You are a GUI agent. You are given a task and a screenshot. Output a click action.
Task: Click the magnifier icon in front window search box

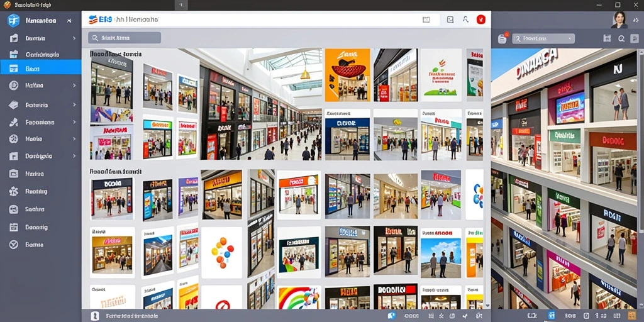click(x=95, y=38)
